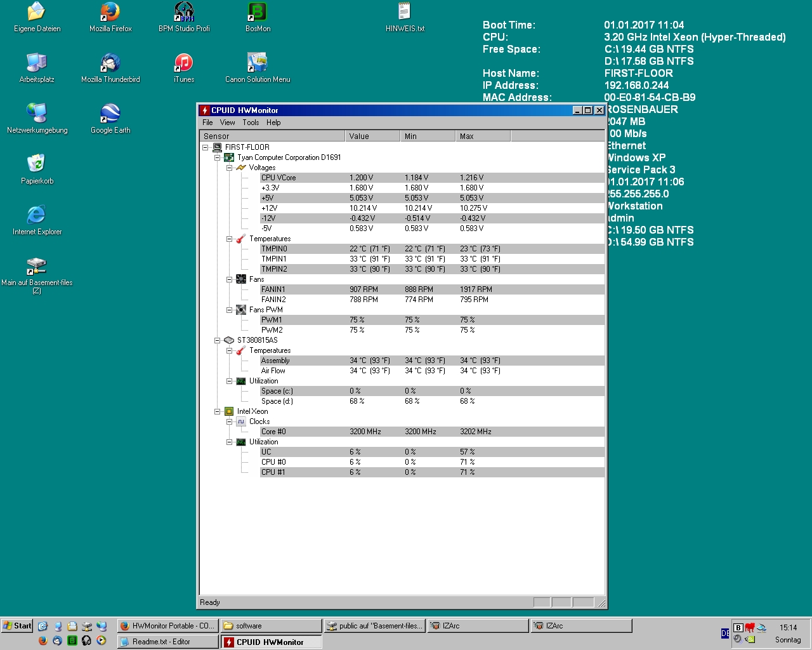Open Papierkorb recycle bin icon
The height and width of the screenshot is (650, 812).
pyautogui.click(x=37, y=169)
